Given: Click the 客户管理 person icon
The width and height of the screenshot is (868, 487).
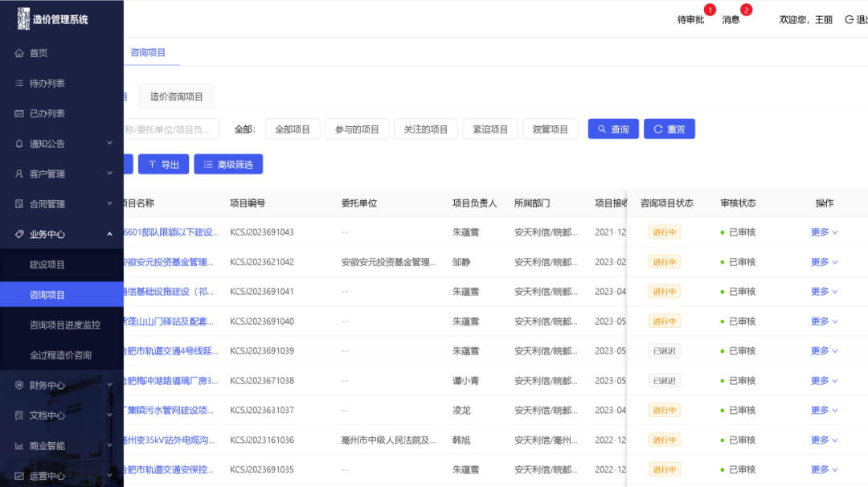Looking at the screenshot, I should 19,174.
